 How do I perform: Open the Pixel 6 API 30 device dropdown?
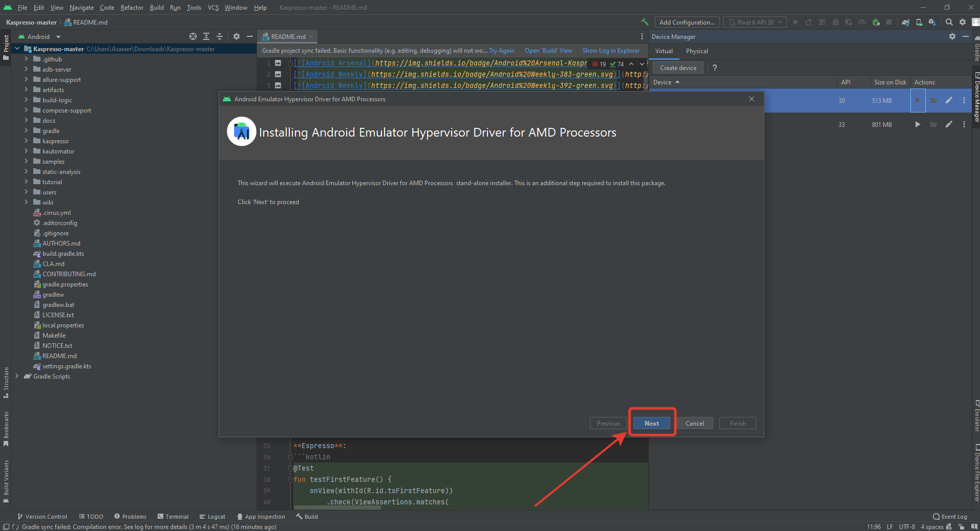coord(755,22)
